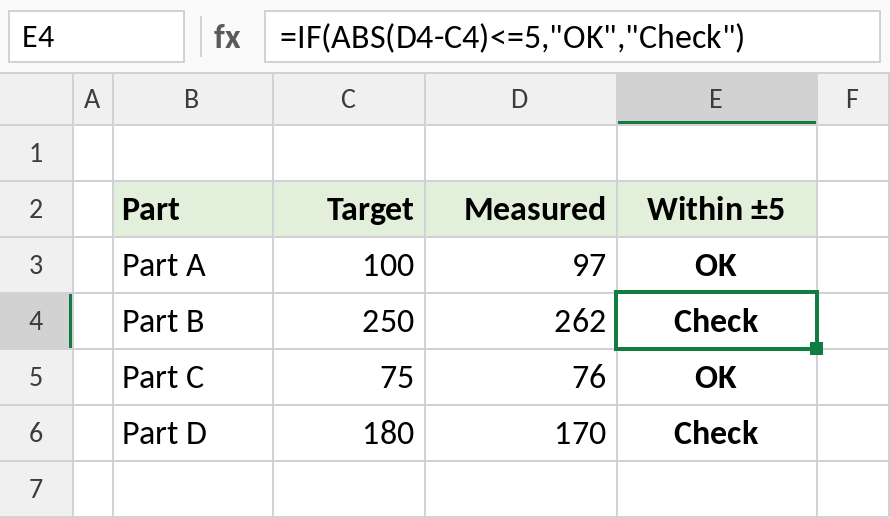890x518 pixels.
Task: Select empty cell F4
Action: coord(854,321)
